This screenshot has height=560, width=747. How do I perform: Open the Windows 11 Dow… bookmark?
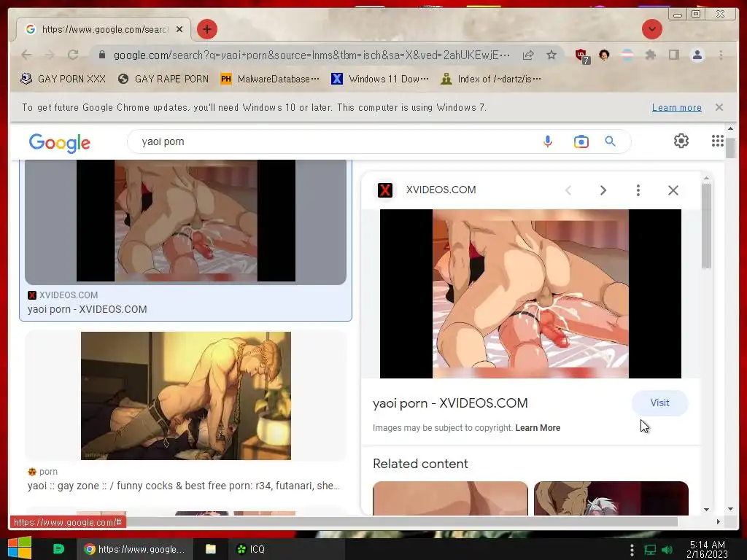pyautogui.click(x=380, y=79)
